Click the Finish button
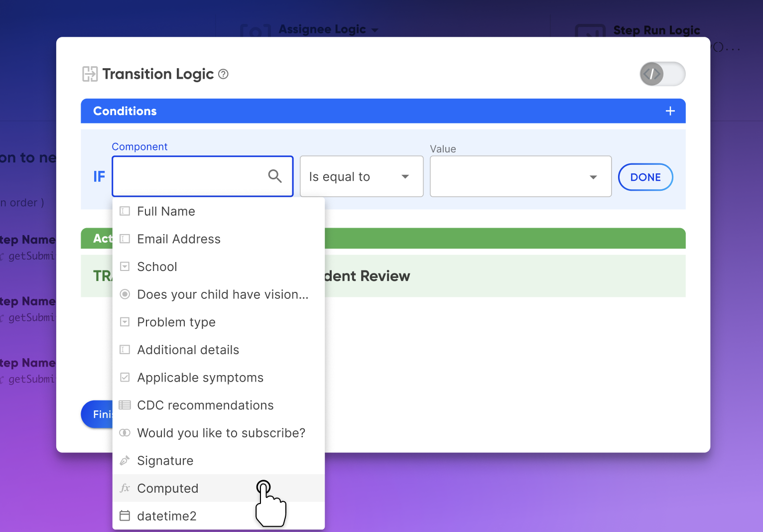This screenshot has height=532, width=763. 97,414
